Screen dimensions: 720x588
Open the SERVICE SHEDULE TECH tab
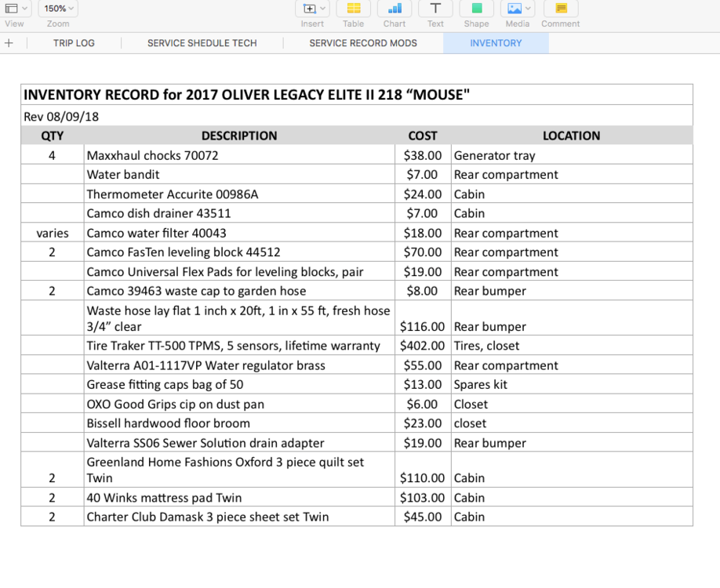click(202, 43)
